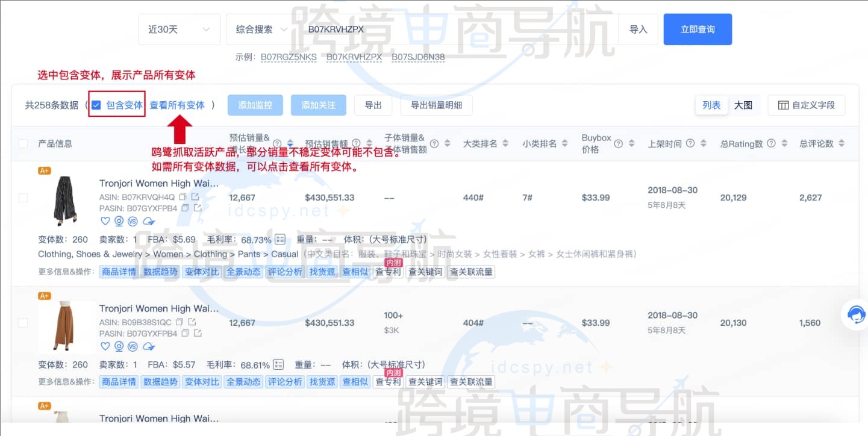Open the floating customer service chat icon
Viewport: 868px width, 436px height.
coord(855,314)
